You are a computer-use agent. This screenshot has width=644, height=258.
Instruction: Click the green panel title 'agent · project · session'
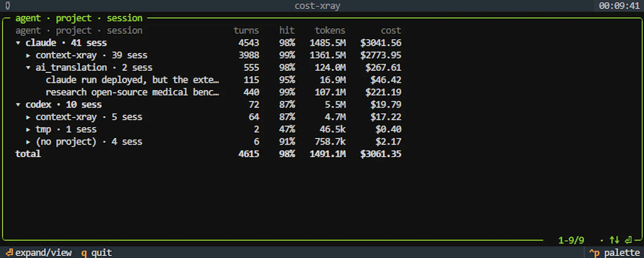pos(79,18)
